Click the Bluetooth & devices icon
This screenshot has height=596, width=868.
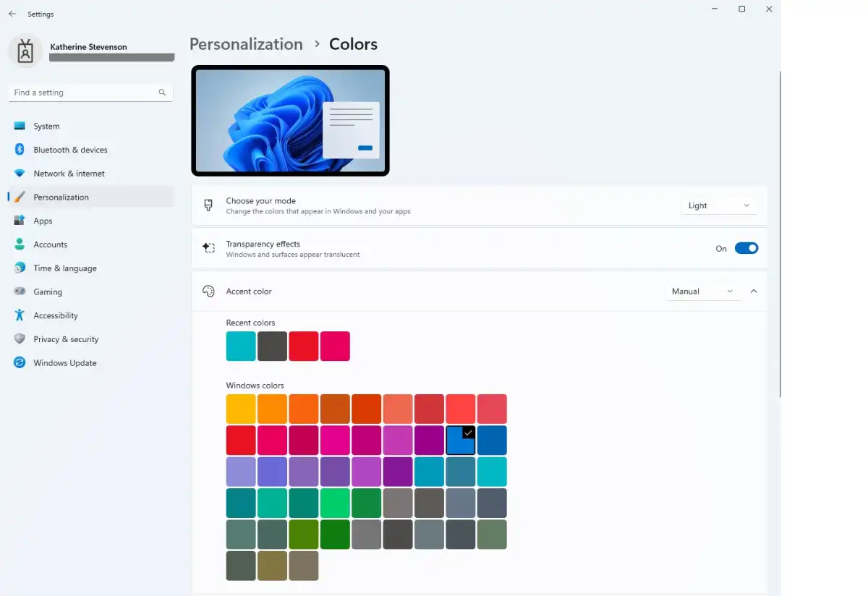coord(20,150)
